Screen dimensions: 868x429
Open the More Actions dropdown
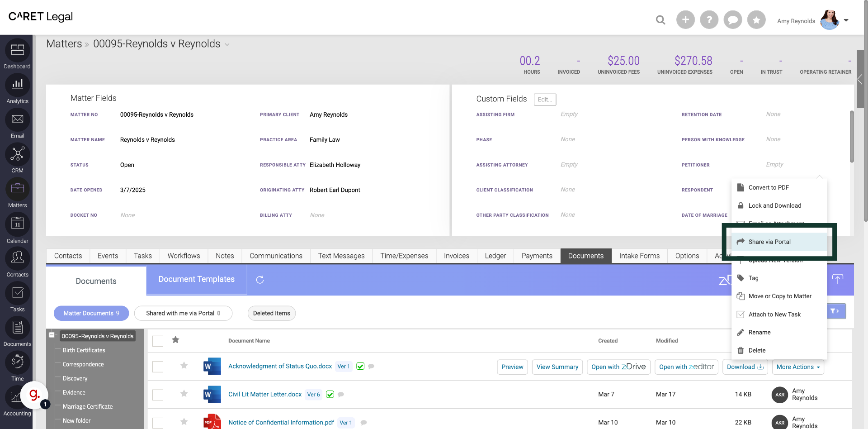click(798, 367)
